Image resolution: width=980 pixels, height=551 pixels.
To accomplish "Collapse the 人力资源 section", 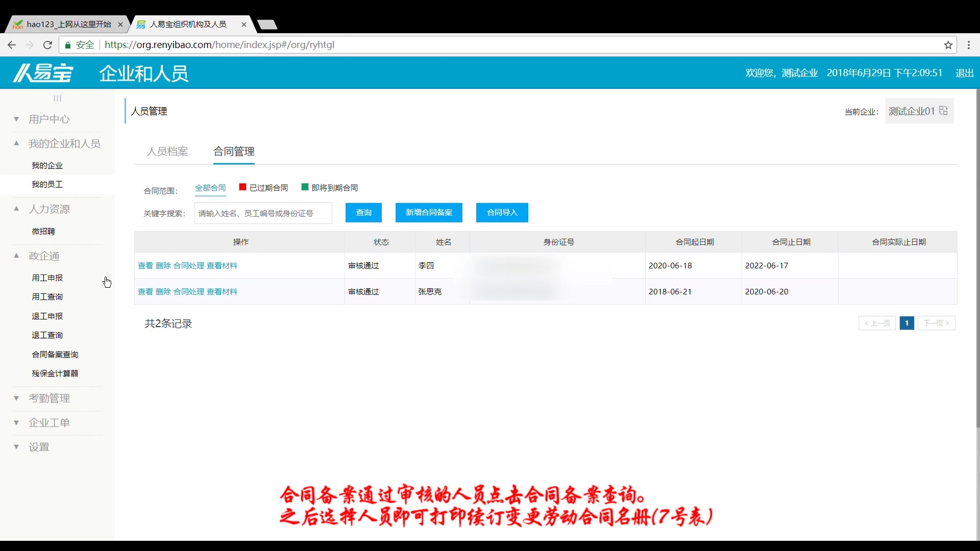I will (x=49, y=209).
